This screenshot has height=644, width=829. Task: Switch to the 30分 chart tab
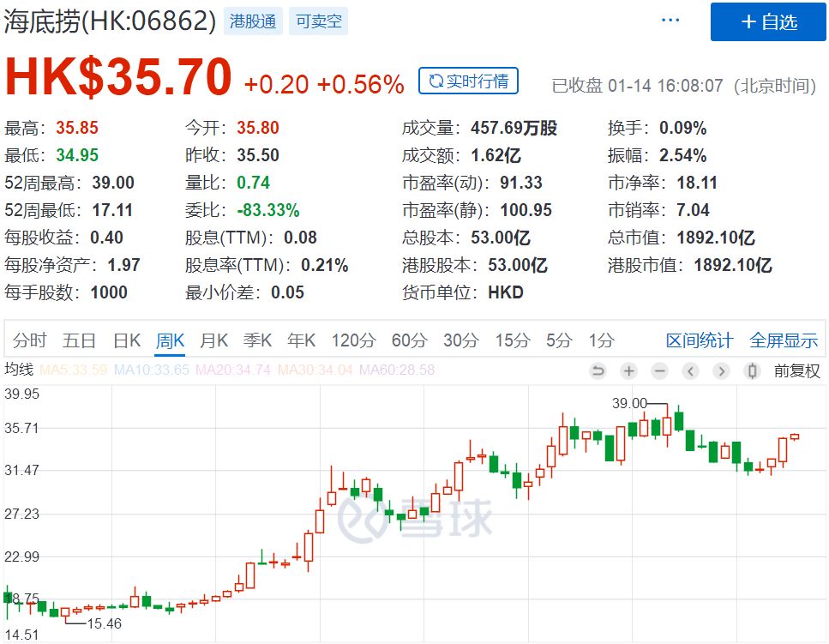[461, 340]
